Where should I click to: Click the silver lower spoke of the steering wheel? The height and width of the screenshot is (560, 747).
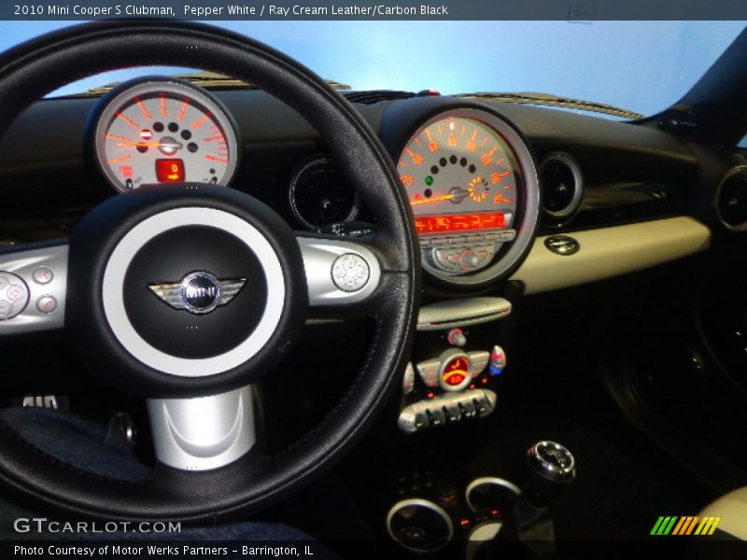tap(202, 427)
